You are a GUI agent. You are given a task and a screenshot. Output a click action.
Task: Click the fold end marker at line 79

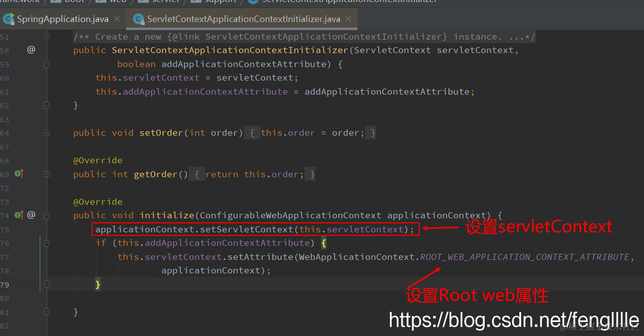(47, 284)
